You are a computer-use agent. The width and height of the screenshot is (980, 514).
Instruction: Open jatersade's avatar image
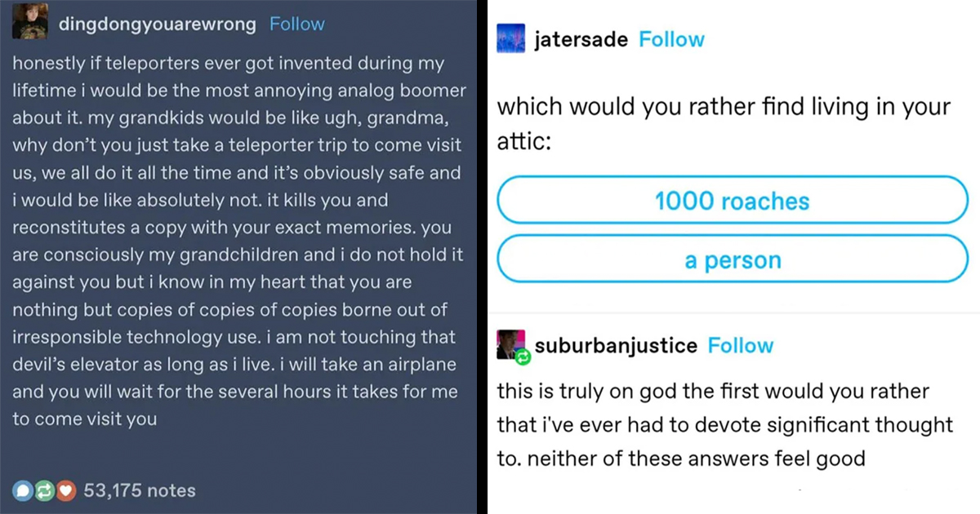pos(510,40)
